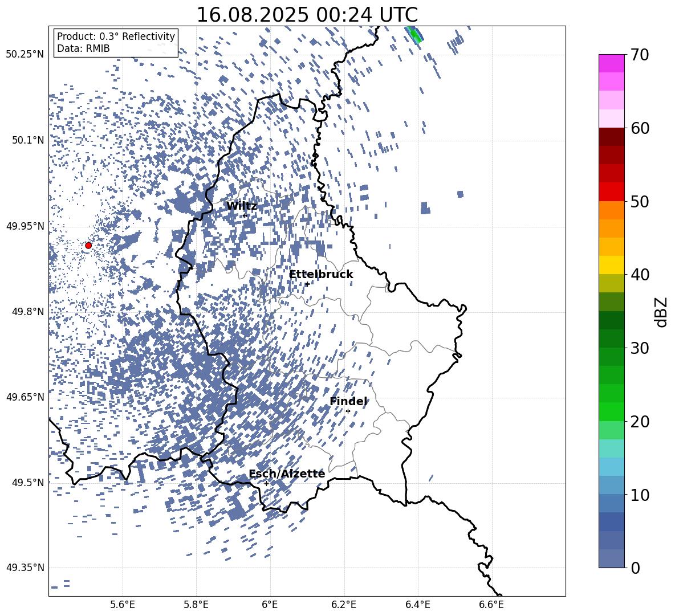
Task: Click the 30 value on the colorbar
Action: [x=640, y=348]
